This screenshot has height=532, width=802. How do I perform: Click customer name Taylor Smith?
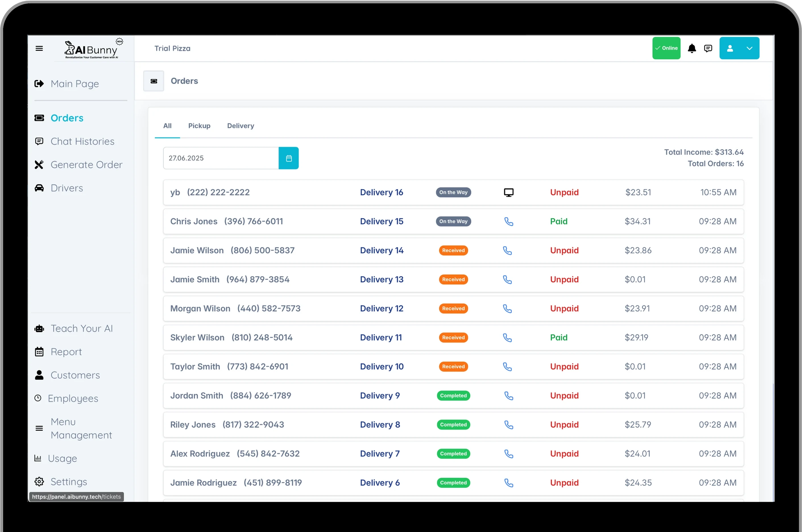point(195,367)
